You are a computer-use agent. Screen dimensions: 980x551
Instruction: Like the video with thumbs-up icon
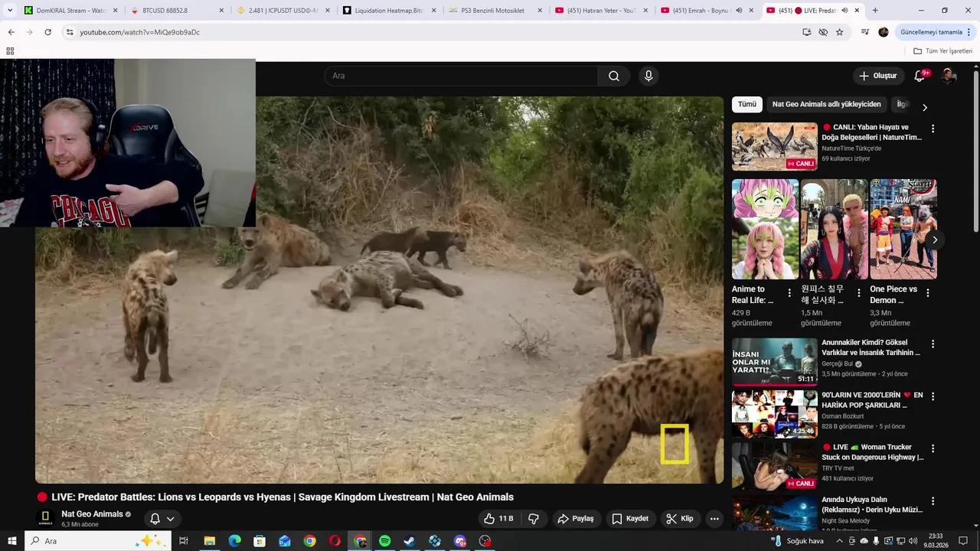point(498,519)
